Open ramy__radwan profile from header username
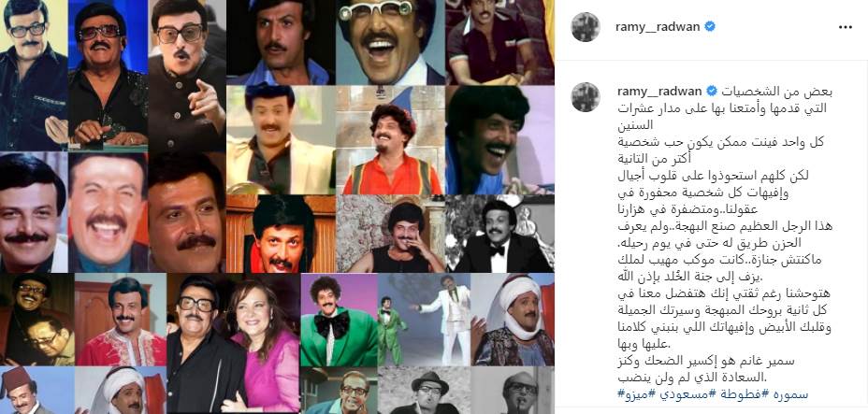This screenshot has width=868, height=414. pyautogui.click(x=658, y=27)
